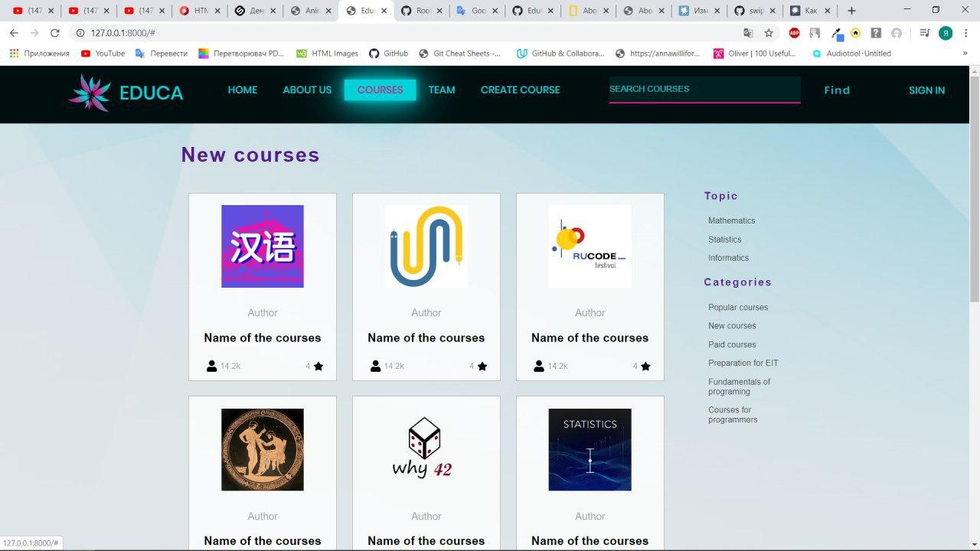Click the translate page icon in the address bar
Screen dimensions: 980x551
[x=748, y=33]
